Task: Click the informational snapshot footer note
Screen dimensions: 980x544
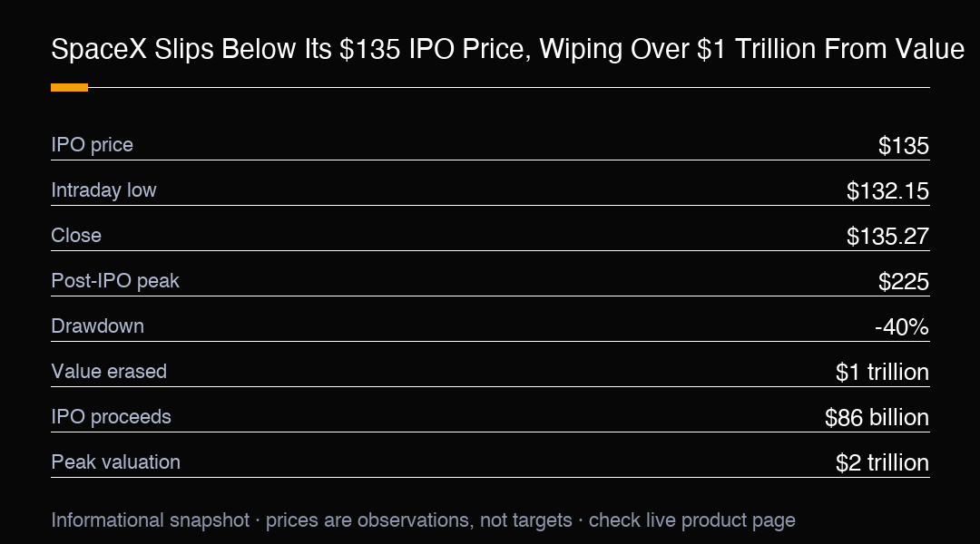Action: [x=423, y=520]
